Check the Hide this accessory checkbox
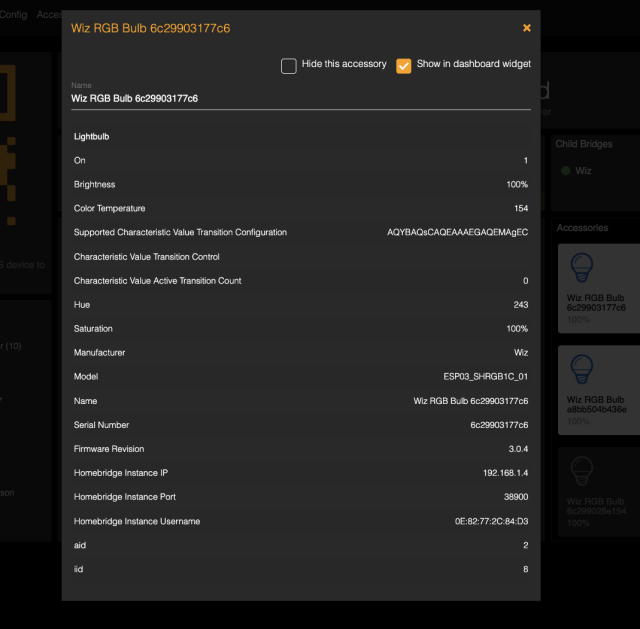The image size is (640, 629). (289, 66)
